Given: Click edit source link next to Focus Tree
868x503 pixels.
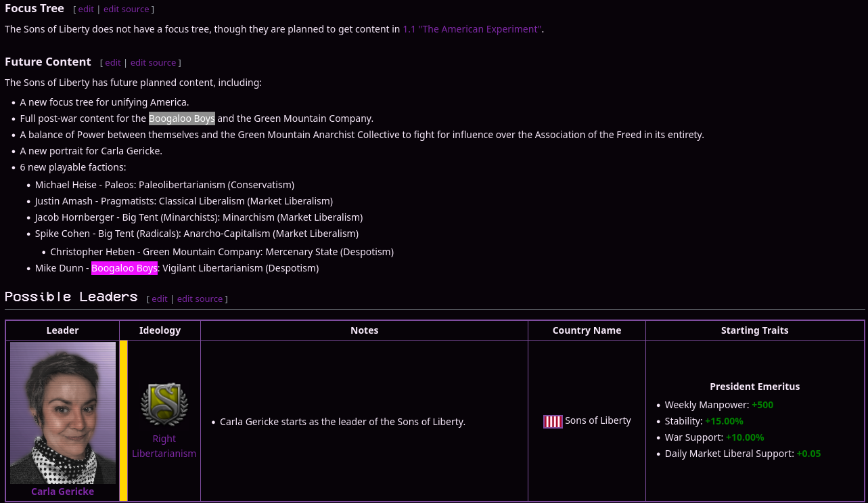Looking at the screenshot, I should [127, 9].
